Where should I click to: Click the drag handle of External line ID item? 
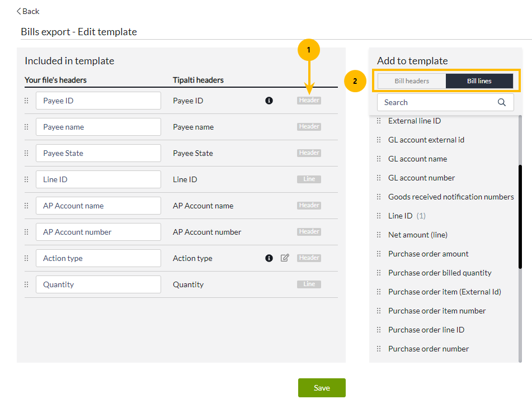[x=379, y=121]
